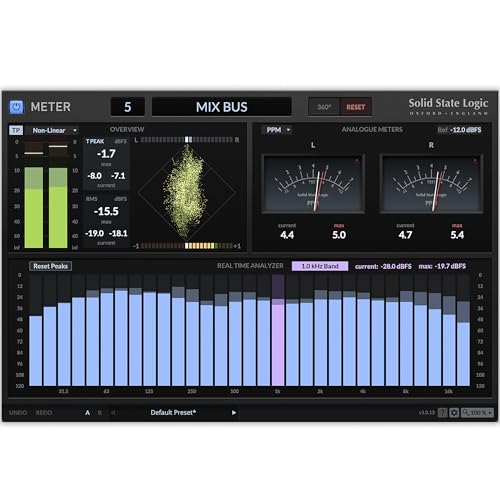Viewport: 500px width, 500px height.
Task: Select preset slot B
Action: [100, 413]
